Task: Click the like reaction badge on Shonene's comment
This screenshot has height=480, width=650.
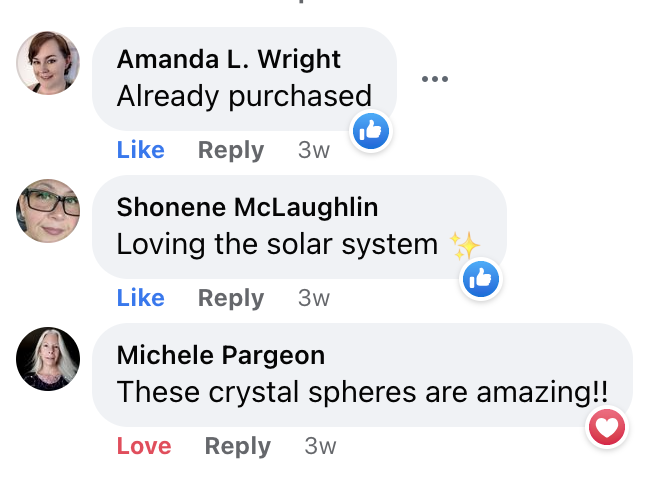Action: [480, 279]
